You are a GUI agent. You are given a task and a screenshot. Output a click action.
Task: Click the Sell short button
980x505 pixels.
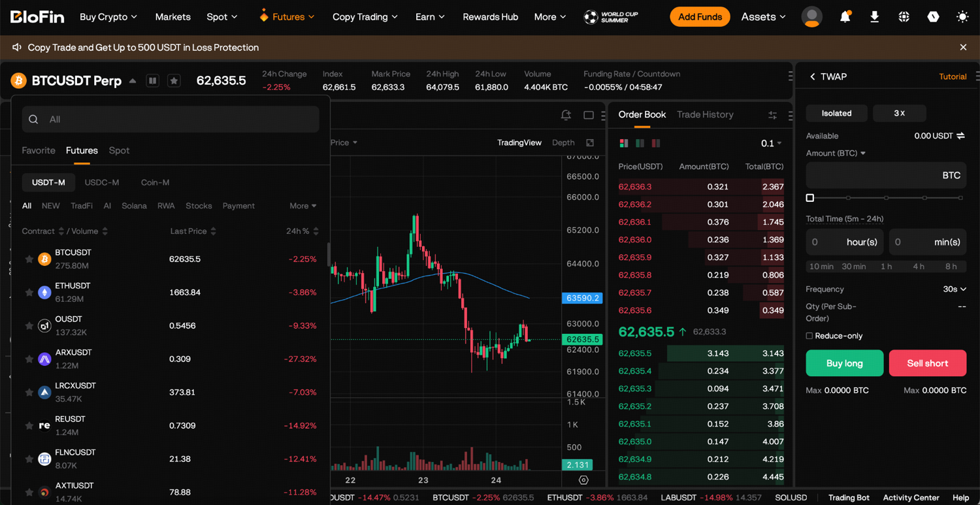coord(928,363)
